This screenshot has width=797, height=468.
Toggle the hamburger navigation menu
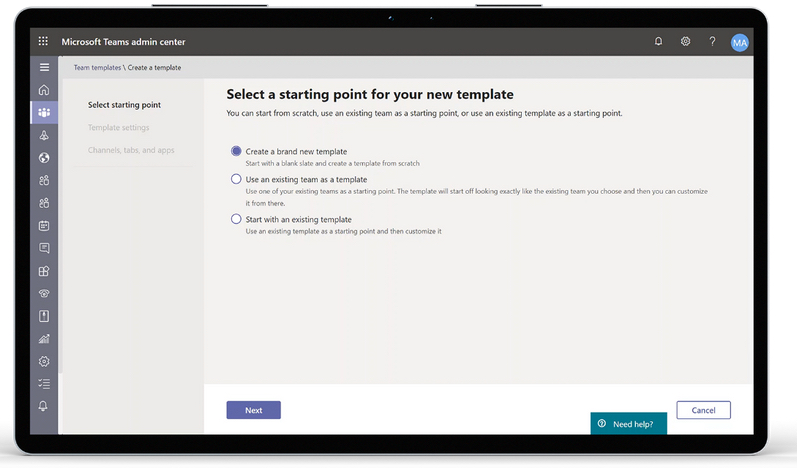coord(44,67)
